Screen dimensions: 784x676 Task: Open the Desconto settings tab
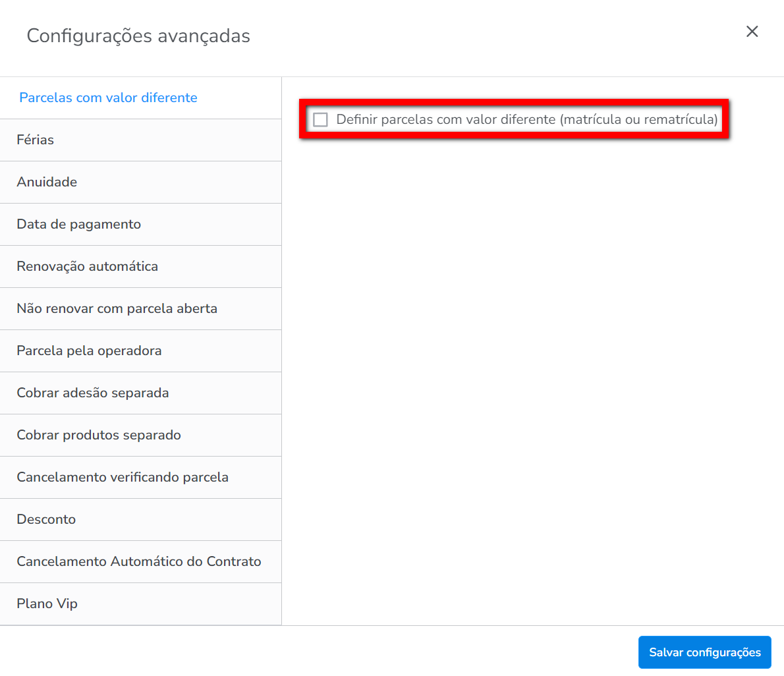[46, 519]
